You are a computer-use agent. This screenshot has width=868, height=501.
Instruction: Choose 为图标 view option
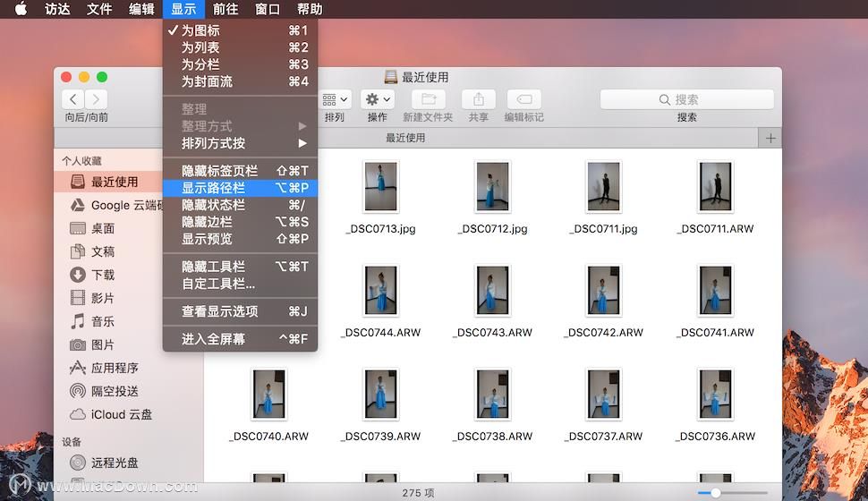click(240, 30)
